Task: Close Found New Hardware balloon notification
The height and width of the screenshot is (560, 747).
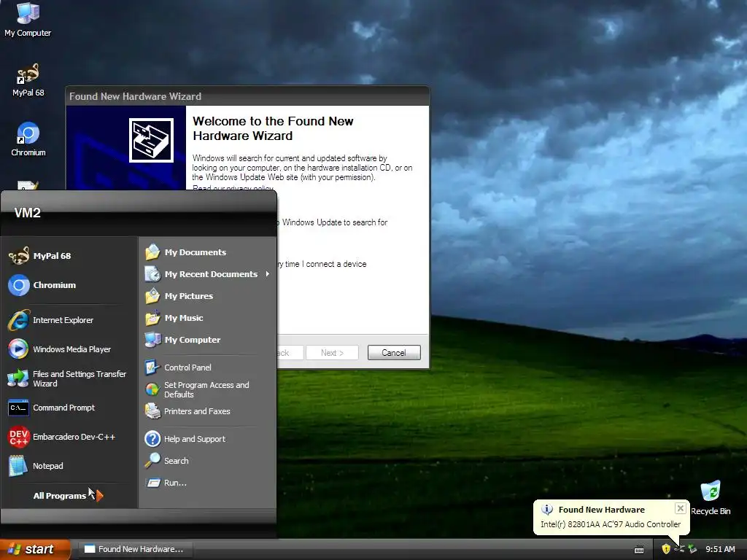Action: click(681, 508)
